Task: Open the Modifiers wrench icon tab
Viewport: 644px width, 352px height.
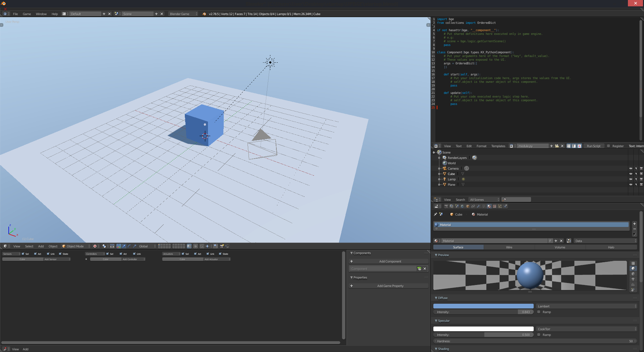Action: click(478, 206)
